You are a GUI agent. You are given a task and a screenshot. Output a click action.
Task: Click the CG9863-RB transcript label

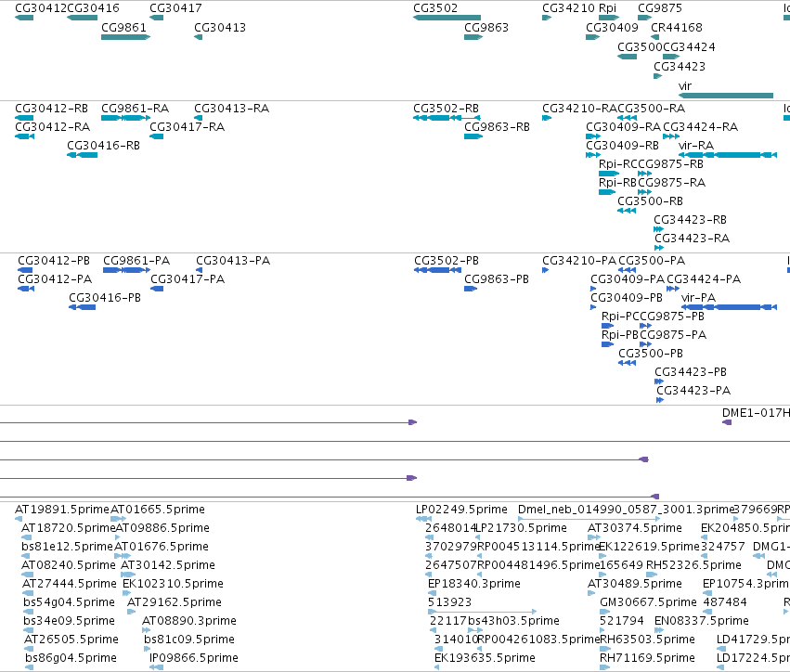[497, 127]
